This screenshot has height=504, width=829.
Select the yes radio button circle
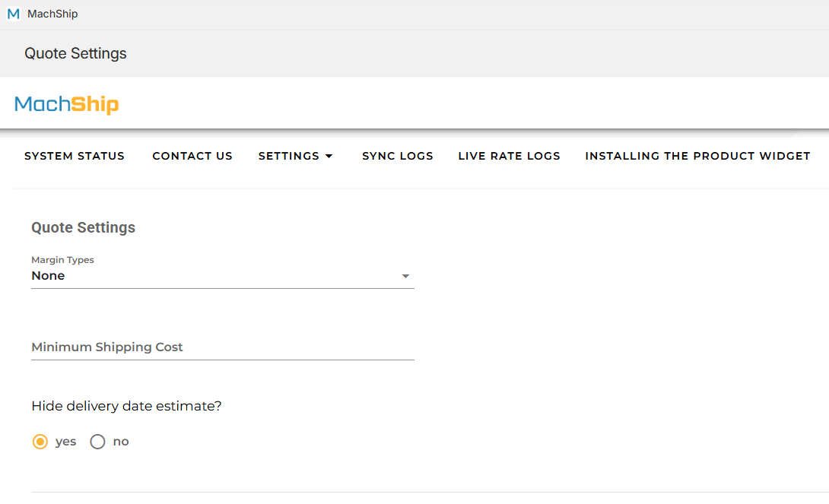[x=40, y=442]
